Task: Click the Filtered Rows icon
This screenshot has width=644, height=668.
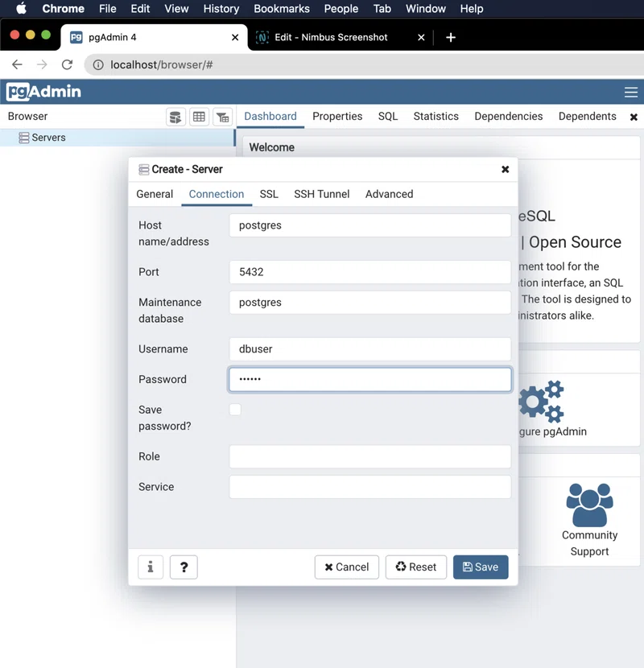Action: click(222, 117)
